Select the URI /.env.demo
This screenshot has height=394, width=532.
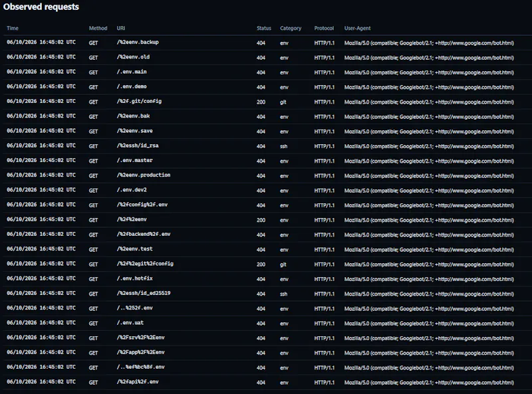(132, 86)
